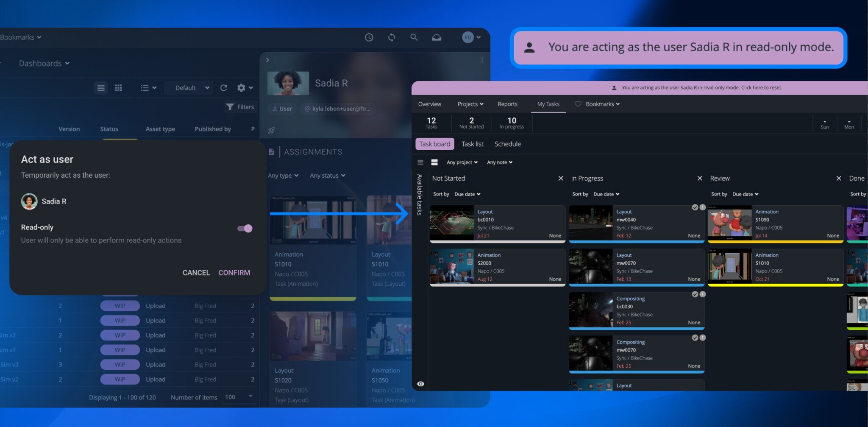Open the grouping list dropdown icon
Screen dimensions: 868x427
click(148, 88)
